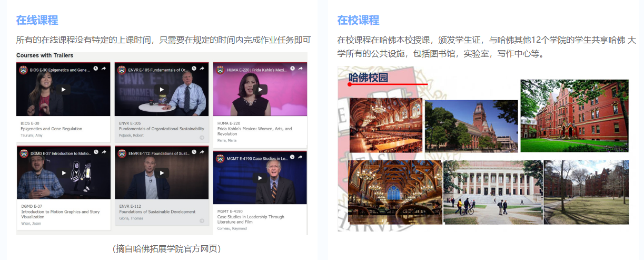Click Harvard shield avatar on ENVR E-112 video

click(x=122, y=153)
